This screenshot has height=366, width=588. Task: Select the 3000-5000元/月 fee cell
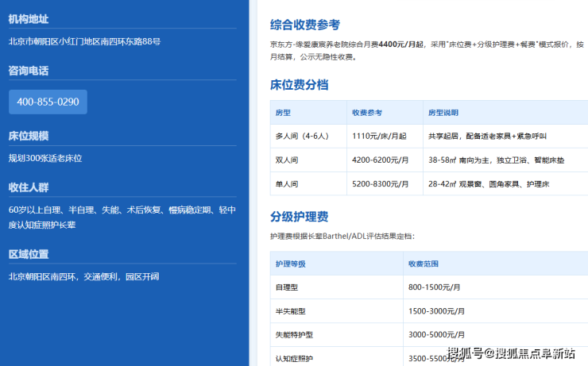point(496,335)
